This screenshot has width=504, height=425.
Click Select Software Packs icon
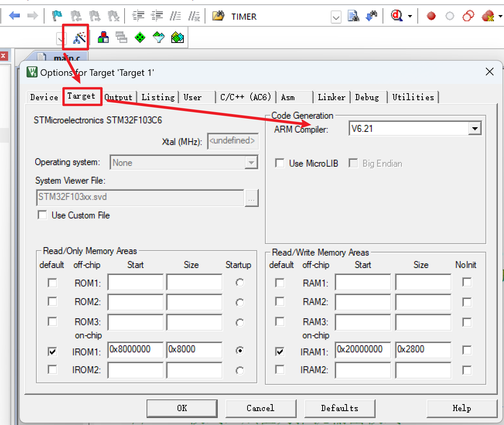click(159, 38)
